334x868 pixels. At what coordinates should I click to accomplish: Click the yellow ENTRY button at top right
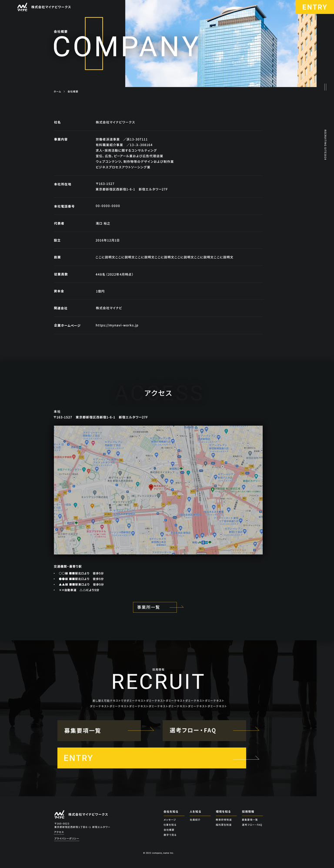tap(314, 7)
